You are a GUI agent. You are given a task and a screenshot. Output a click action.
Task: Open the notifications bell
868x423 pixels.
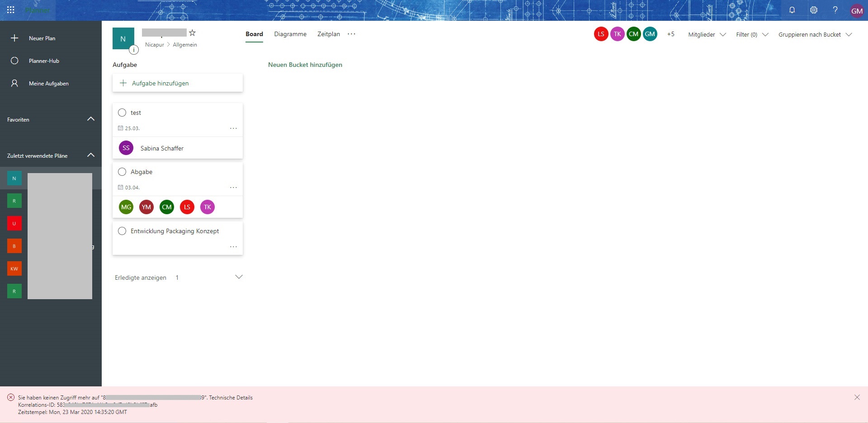[x=792, y=10]
